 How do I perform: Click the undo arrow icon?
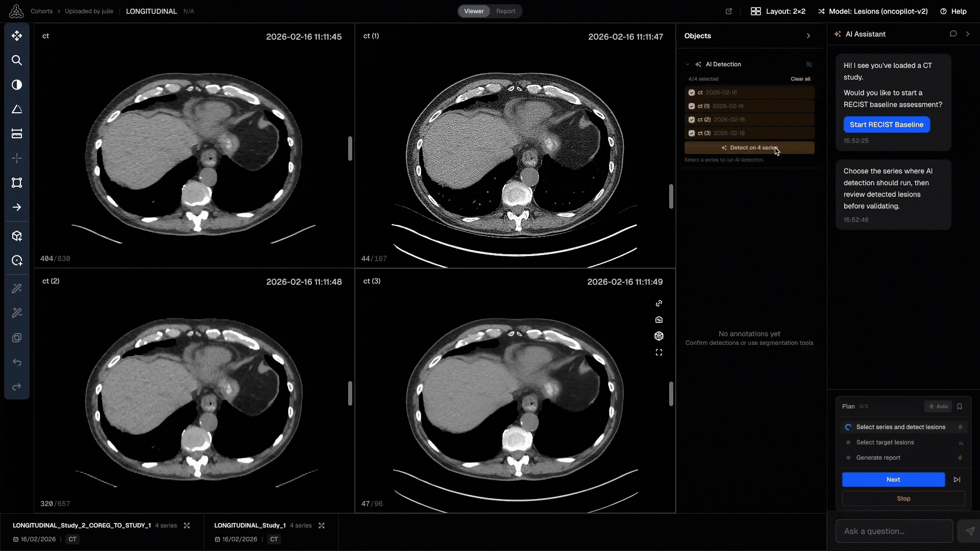[x=17, y=362]
